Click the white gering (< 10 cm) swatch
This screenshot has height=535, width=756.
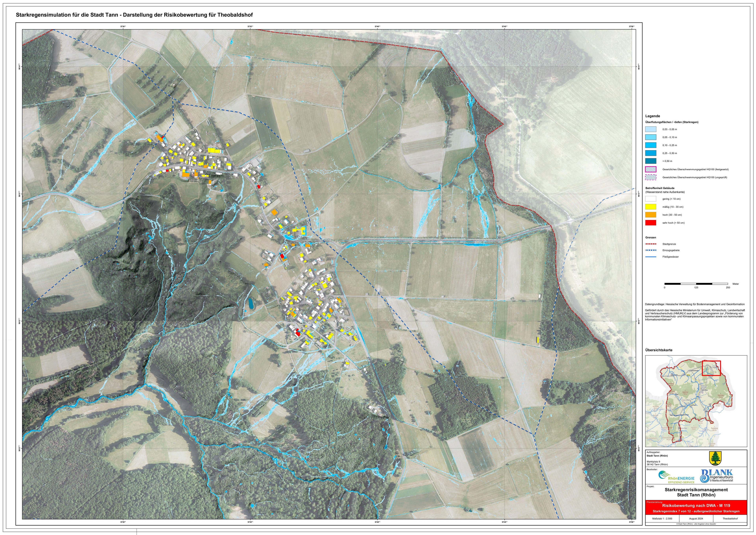point(651,199)
